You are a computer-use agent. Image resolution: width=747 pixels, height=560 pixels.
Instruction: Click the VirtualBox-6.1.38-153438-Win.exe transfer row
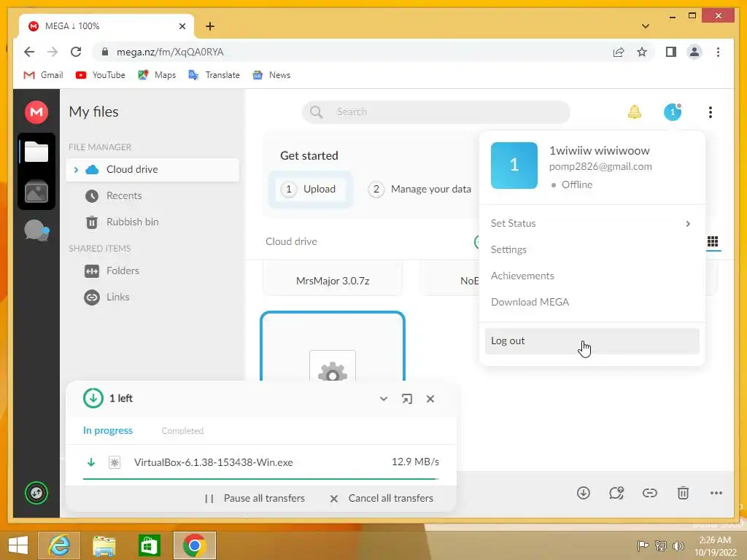(261, 462)
